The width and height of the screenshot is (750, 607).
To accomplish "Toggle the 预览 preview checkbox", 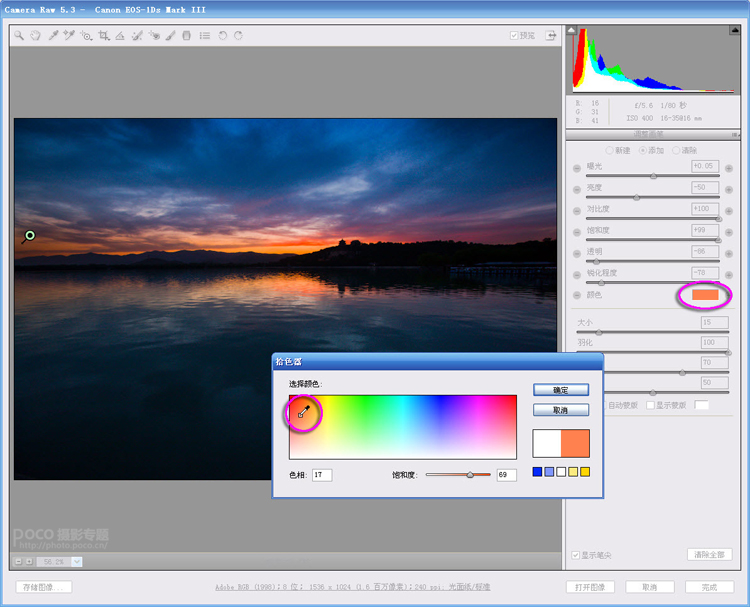I will [514, 35].
